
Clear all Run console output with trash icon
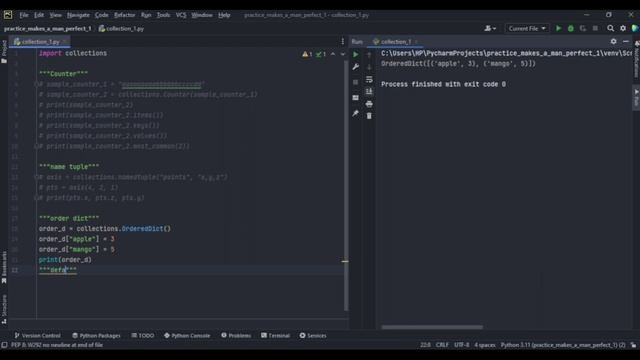point(369,116)
